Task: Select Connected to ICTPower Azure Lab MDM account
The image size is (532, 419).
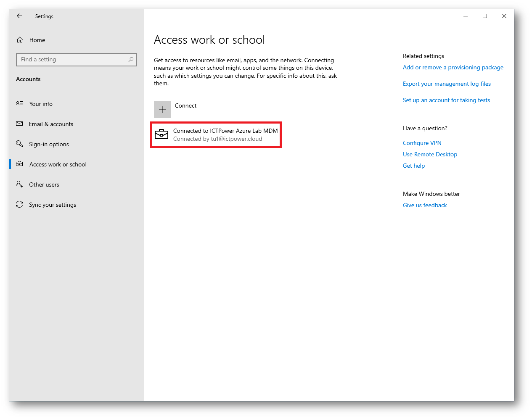Action: (x=216, y=135)
